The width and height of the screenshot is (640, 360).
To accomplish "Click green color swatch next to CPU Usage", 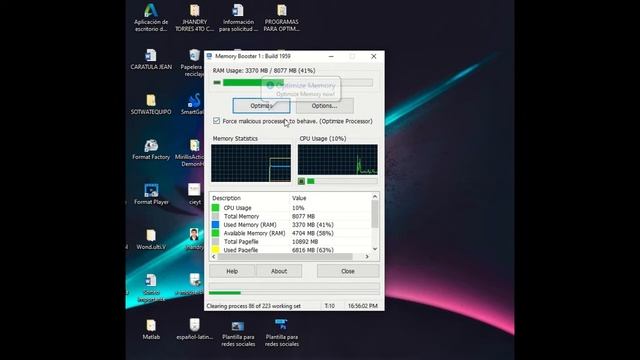I will [216, 208].
